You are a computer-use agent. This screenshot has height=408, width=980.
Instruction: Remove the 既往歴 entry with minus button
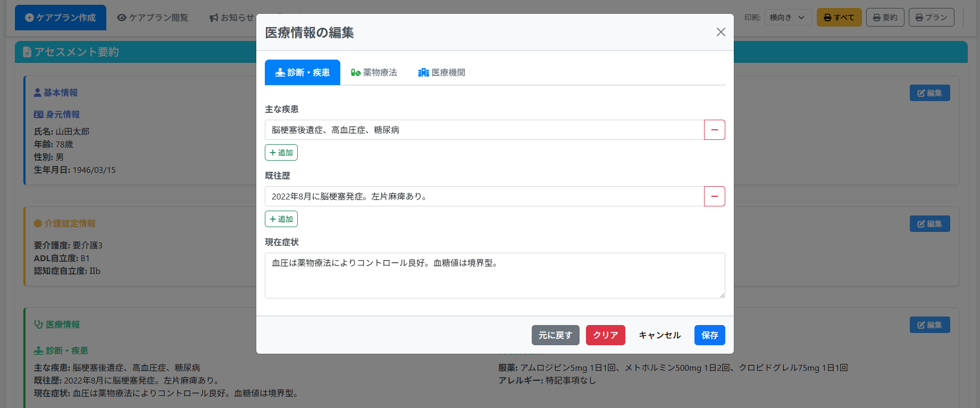[714, 196]
